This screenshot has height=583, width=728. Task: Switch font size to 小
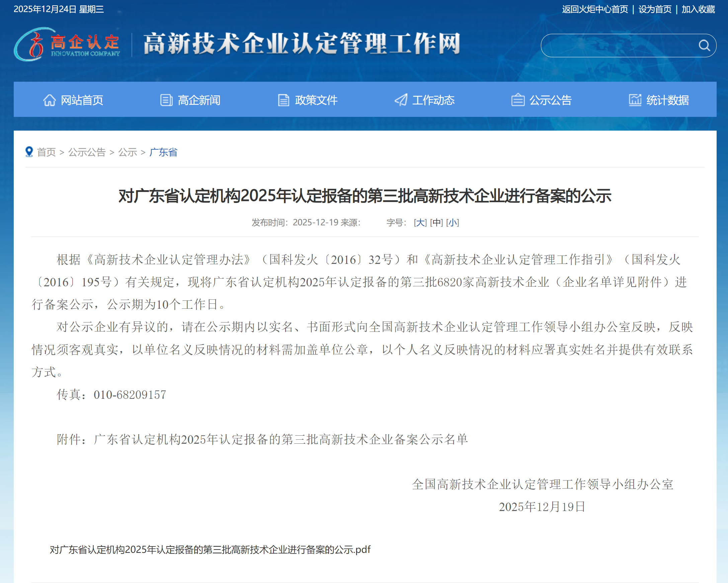pyautogui.click(x=453, y=222)
